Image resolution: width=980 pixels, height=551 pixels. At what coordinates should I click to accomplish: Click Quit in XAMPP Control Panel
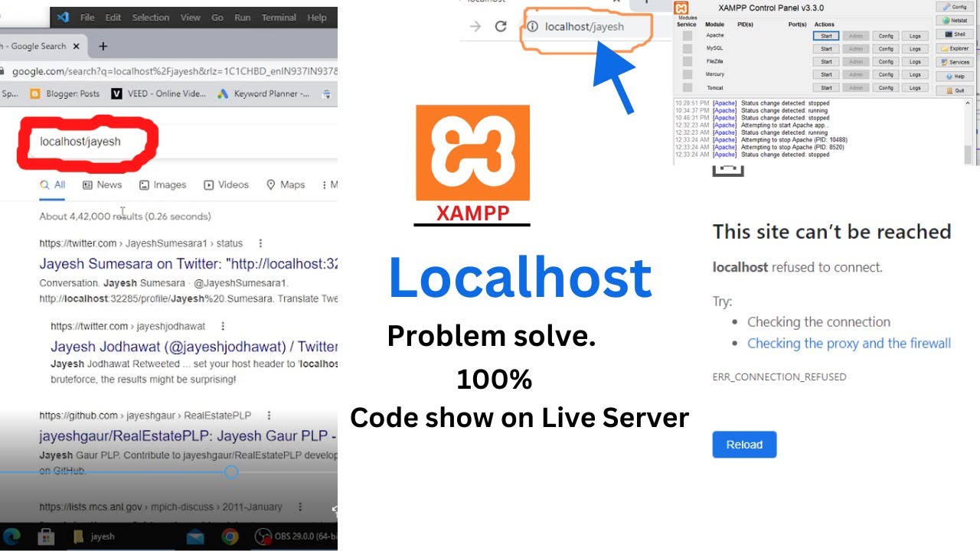click(955, 90)
